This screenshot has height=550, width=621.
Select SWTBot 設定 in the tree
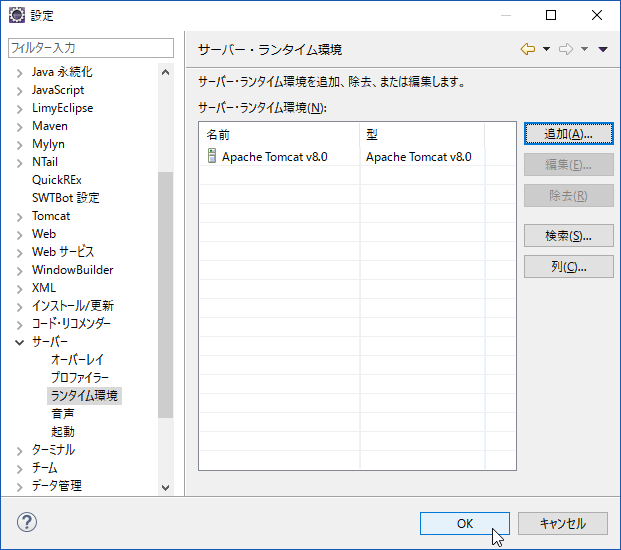66,198
